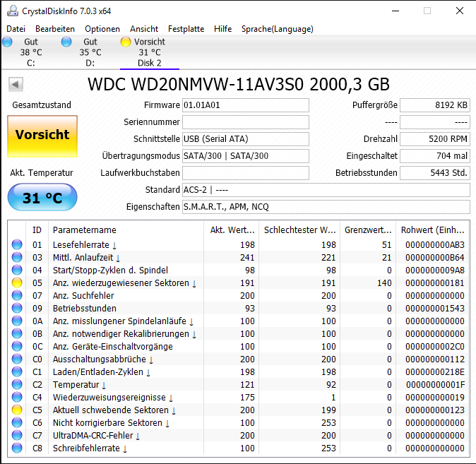This screenshot has width=476, height=464.
Task: Click the Rohwert column header
Action: (433, 230)
